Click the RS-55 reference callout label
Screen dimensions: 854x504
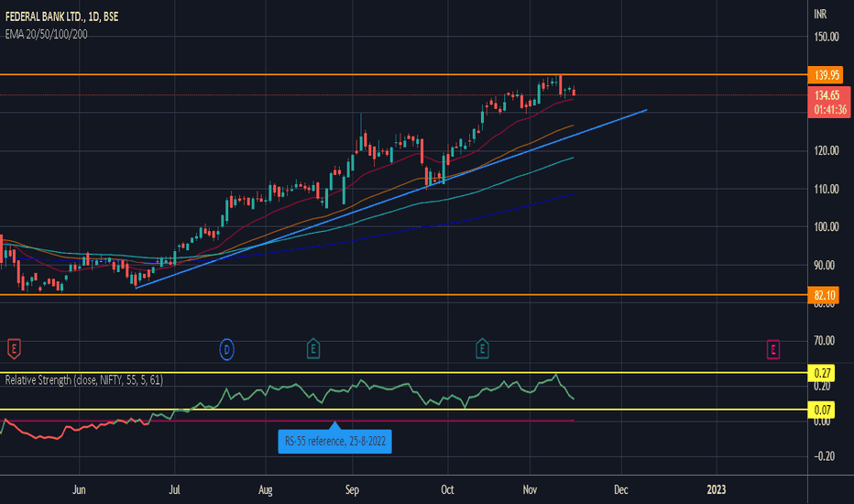pyautogui.click(x=335, y=441)
